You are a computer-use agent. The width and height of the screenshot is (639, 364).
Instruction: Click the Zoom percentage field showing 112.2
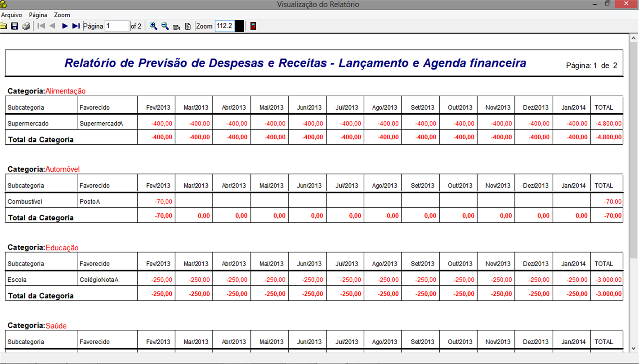point(224,26)
